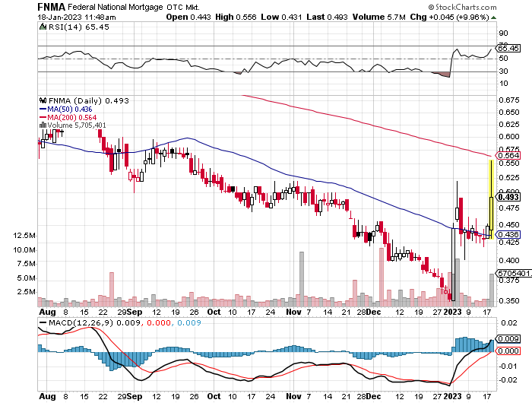This screenshot has width=532, height=403.
Task: Click the green up-triangle after the Chg value
Action: click(x=493, y=17)
